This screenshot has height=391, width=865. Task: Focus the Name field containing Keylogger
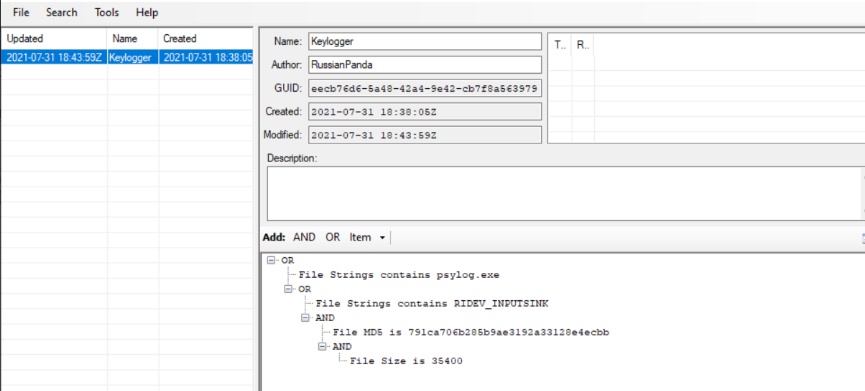424,41
